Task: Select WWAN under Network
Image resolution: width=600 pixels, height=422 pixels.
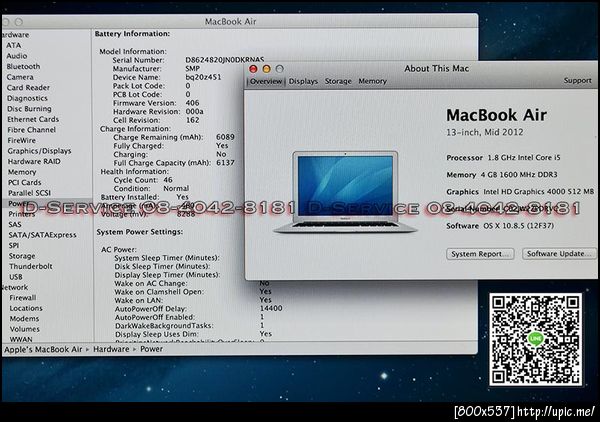Action: pos(21,339)
